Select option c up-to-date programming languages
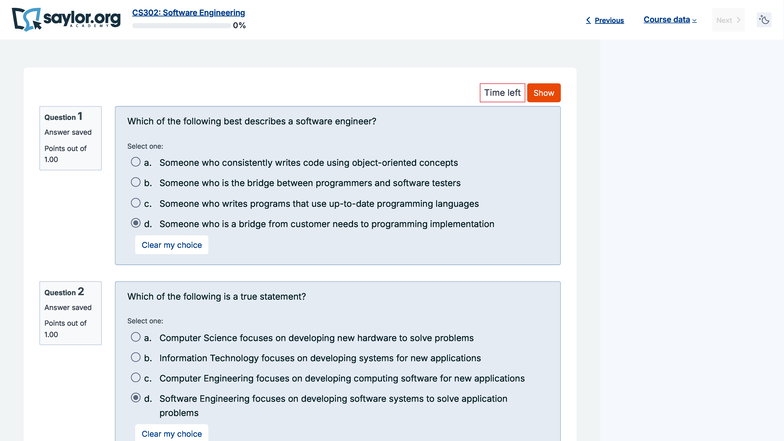The height and width of the screenshot is (441, 784). (136, 203)
